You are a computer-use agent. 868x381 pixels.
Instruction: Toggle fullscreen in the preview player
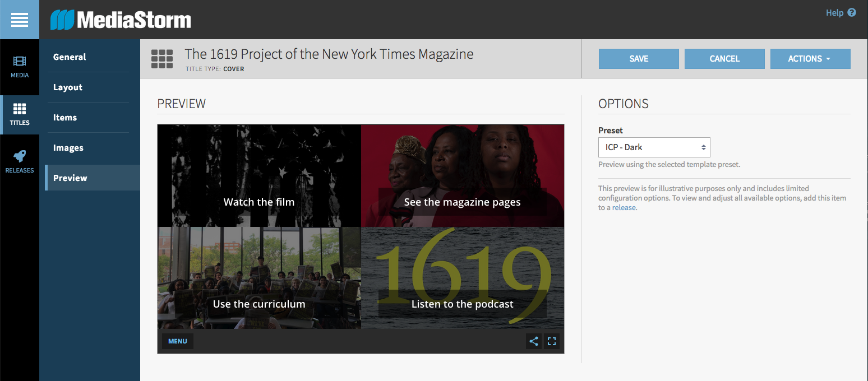click(552, 341)
